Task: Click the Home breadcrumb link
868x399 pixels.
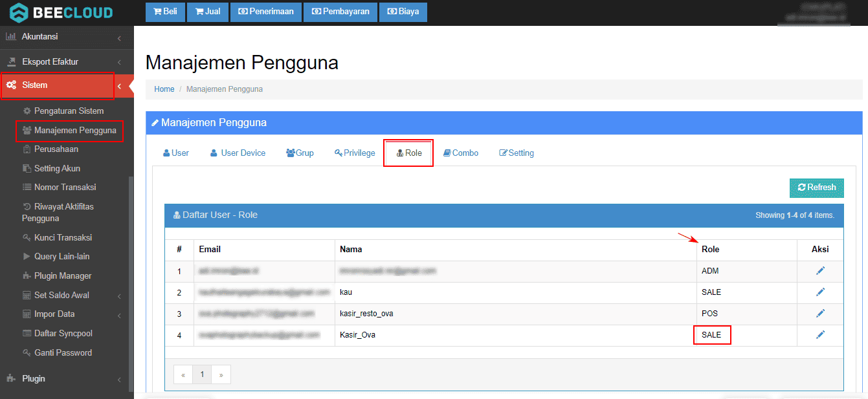Action: coord(164,89)
